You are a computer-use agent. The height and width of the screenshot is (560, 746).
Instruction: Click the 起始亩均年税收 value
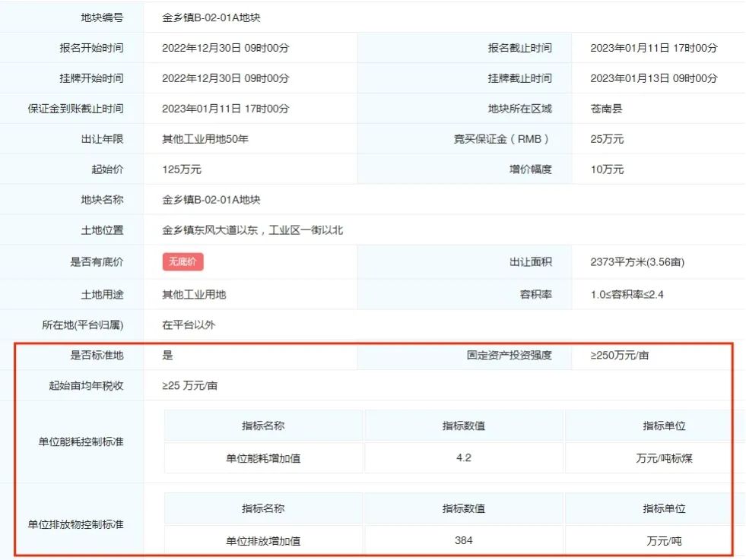coord(190,386)
